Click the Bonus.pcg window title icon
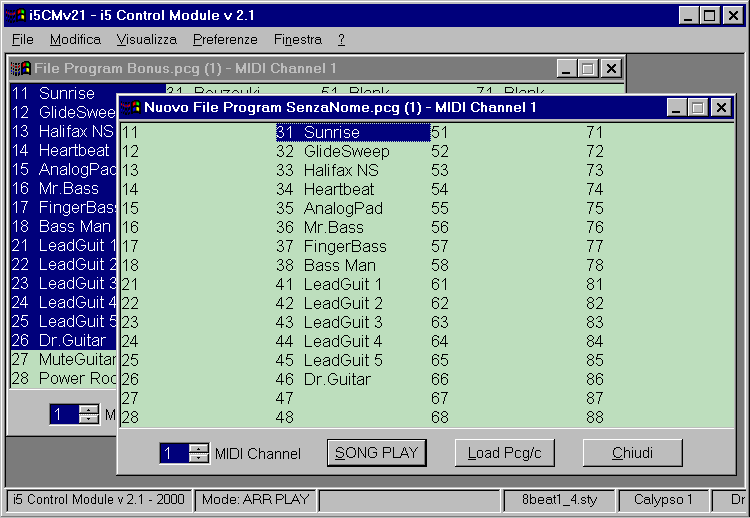 [x=20, y=68]
